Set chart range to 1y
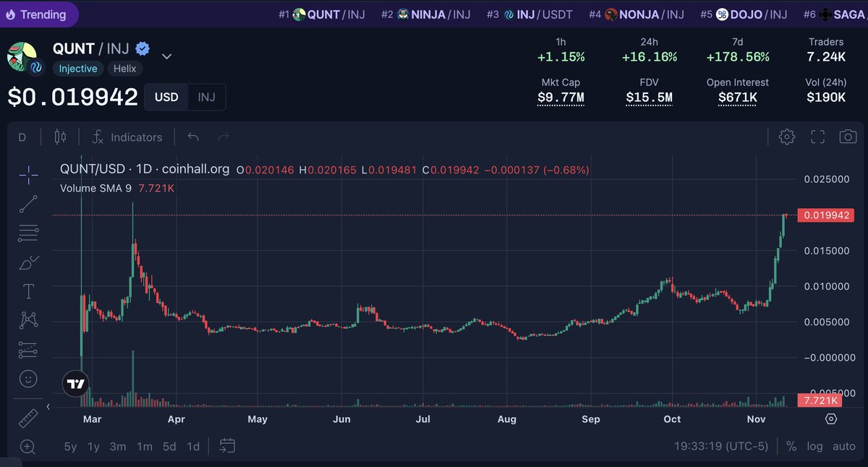The height and width of the screenshot is (467, 868). click(93, 446)
